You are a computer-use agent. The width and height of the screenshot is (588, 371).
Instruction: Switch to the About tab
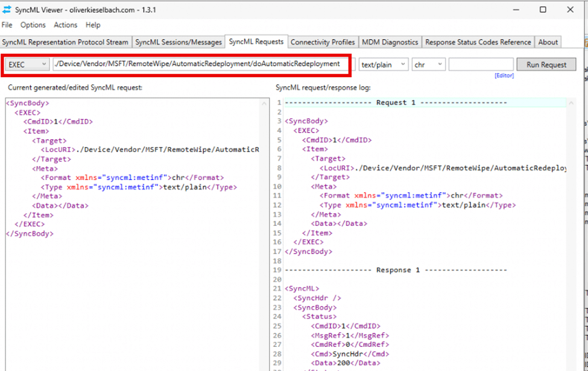548,42
